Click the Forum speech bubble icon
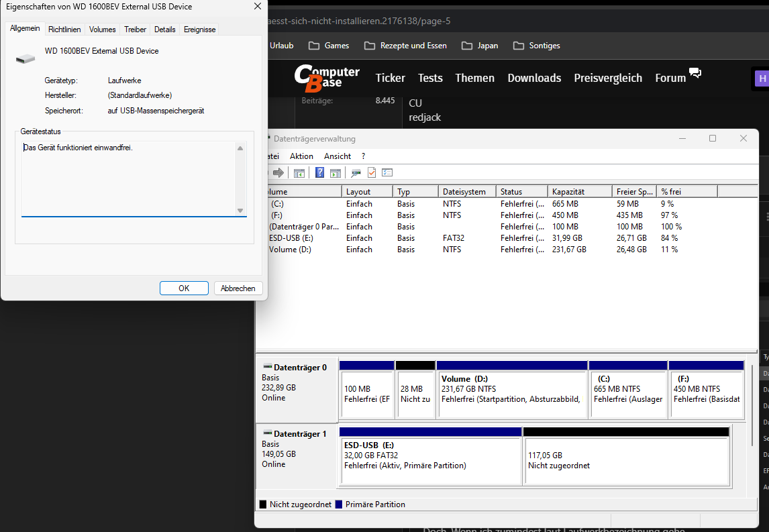 click(695, 73)
